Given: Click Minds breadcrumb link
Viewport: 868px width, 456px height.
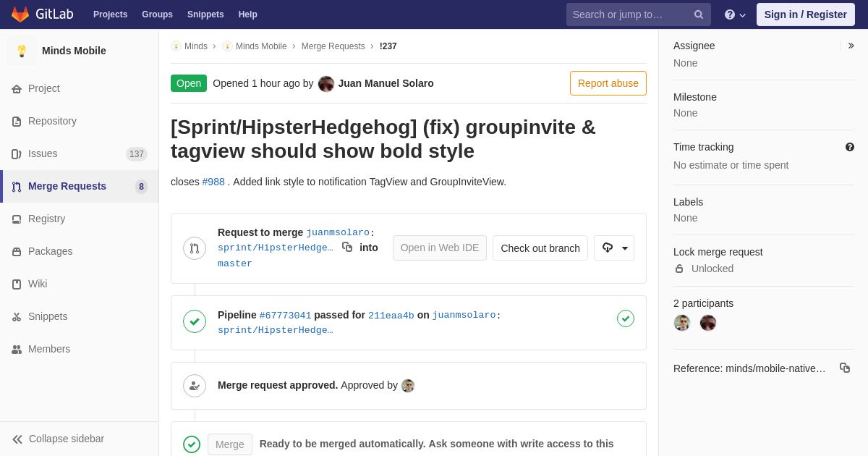Looking at the screenshot, I should [x=196, y=46].
